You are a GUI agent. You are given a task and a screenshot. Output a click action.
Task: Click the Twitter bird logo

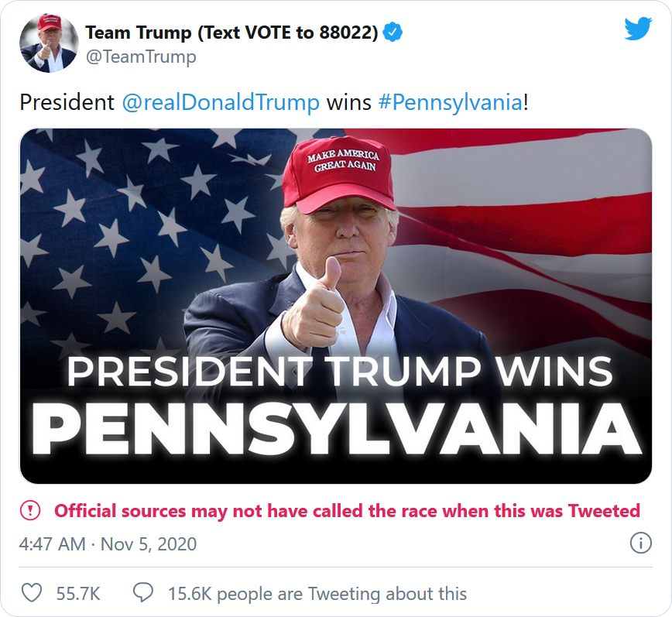(638, 29)
